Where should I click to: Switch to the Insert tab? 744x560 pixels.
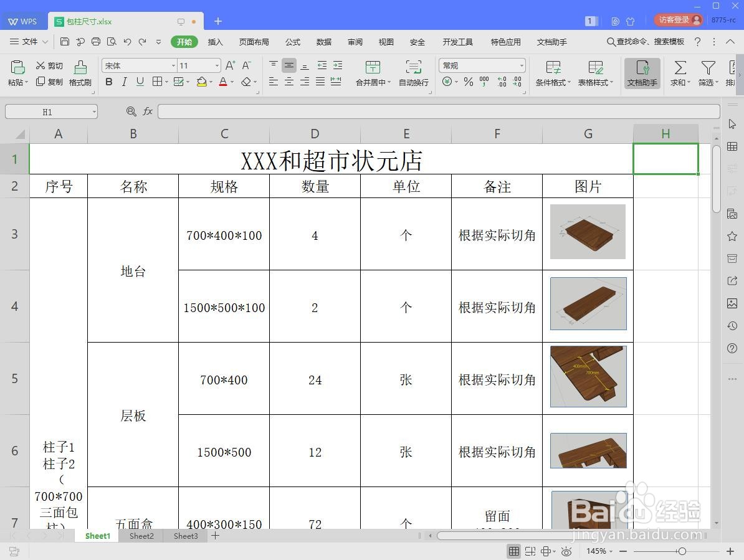coord(215,42)
